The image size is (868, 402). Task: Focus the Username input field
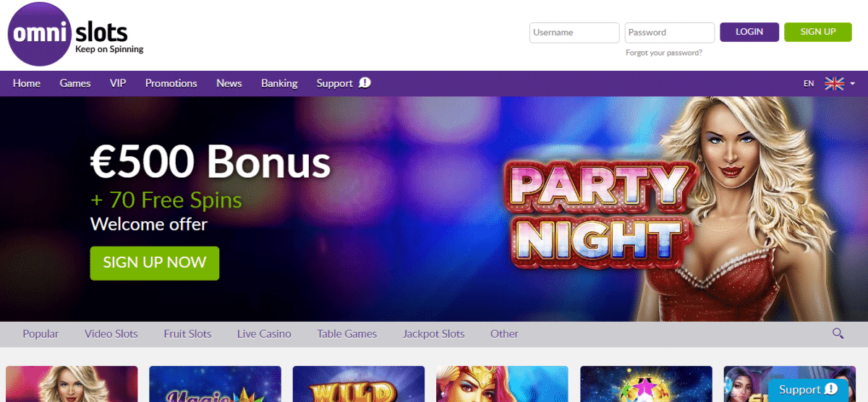tap(574, 33)
